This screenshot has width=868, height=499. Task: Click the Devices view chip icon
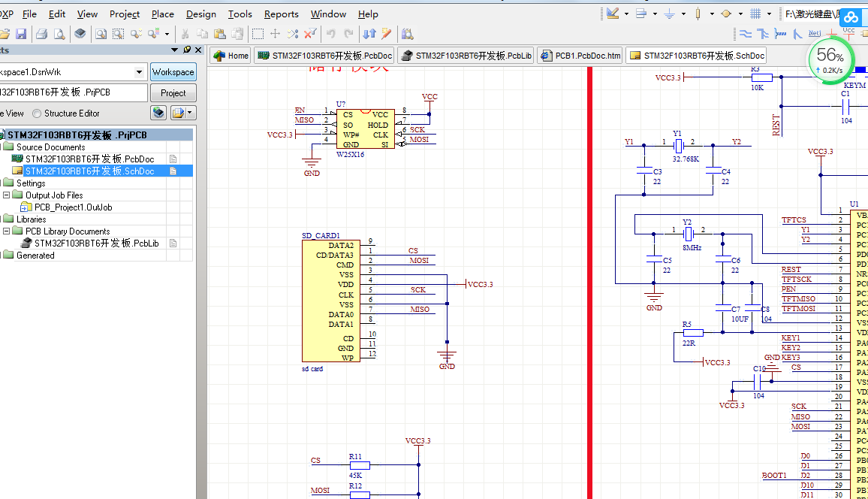(x=80, y=35)
